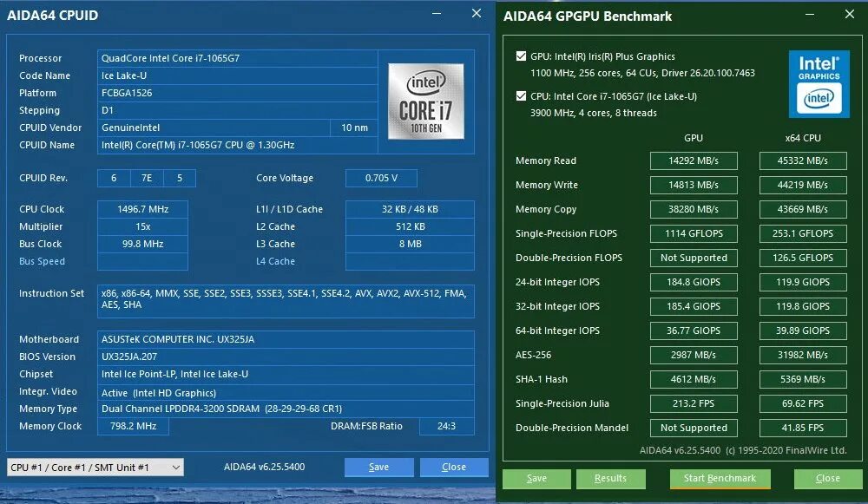Click the DRAM:FSB Ratio 24:3 field
868x504 pixels.
click(446, 426)
